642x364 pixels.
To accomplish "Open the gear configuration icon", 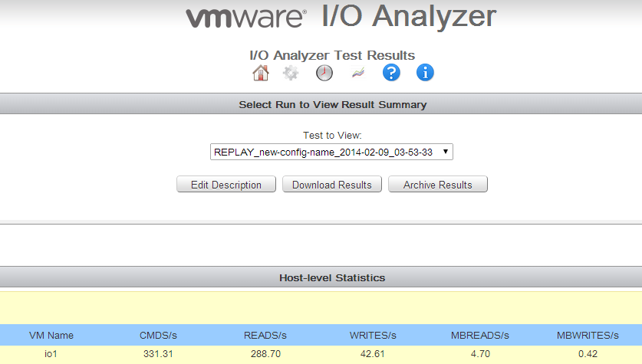I will [x=291, y=73].
